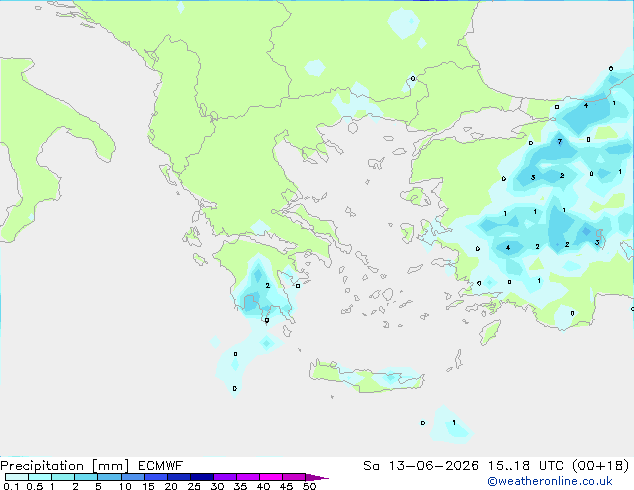
Task: Pick the legend swatch between 2 and 5
Action: (86, 477)
